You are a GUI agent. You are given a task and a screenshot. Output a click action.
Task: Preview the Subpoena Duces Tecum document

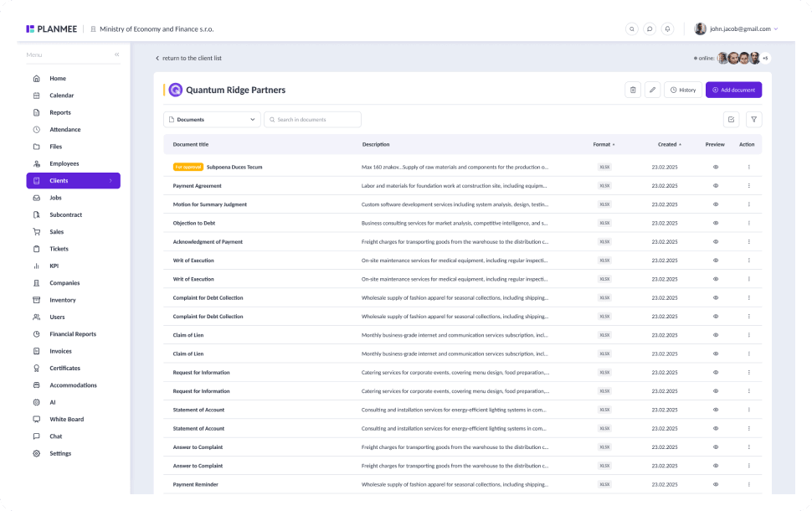[x=716, y=167]
